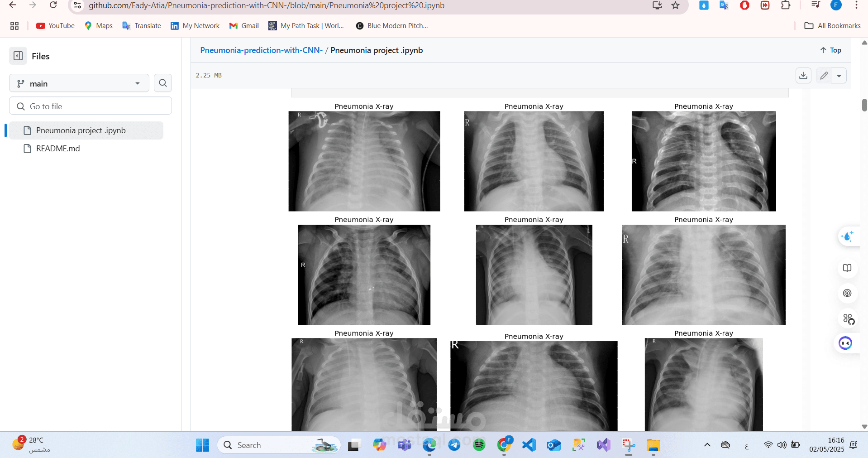Open the media controls icon in toolbar
Screen dimensions: 868x458
[816, 5]
